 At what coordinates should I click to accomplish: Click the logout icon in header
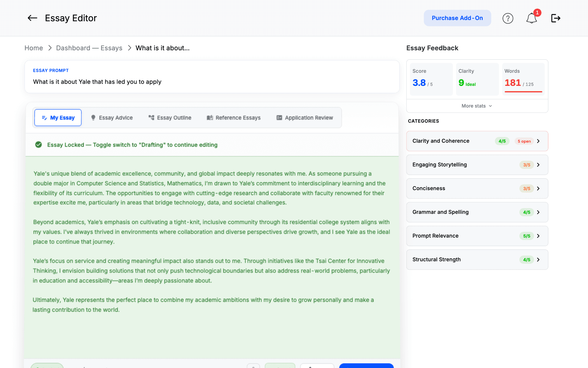pos(556,18)
